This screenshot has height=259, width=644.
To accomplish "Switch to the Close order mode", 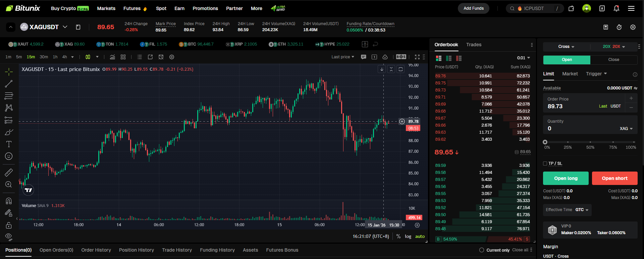I will (x=614, y=60).
